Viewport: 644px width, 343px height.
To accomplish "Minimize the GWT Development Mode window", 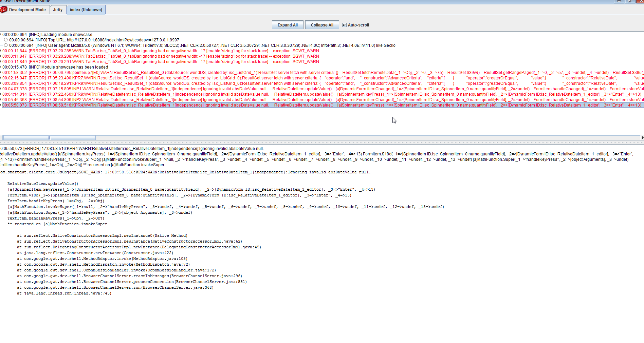I will click(619, 1).
